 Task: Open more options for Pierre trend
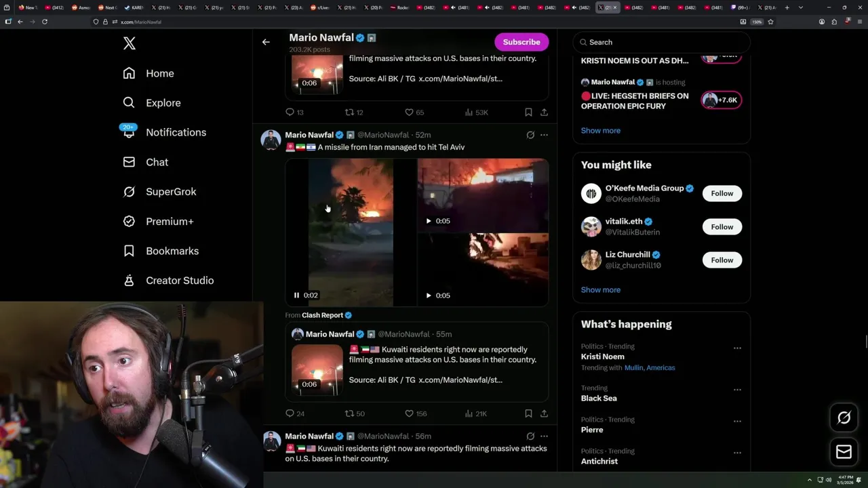click(737, 421)
